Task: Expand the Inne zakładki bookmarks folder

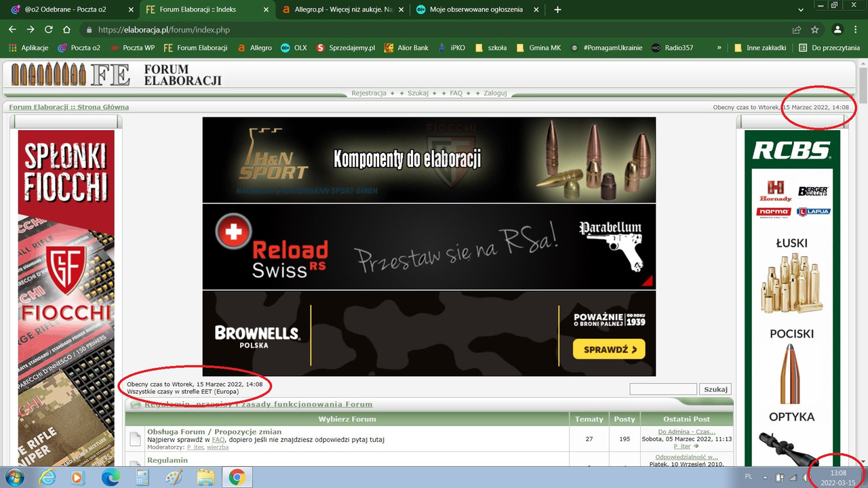Action: click(759, 48)
